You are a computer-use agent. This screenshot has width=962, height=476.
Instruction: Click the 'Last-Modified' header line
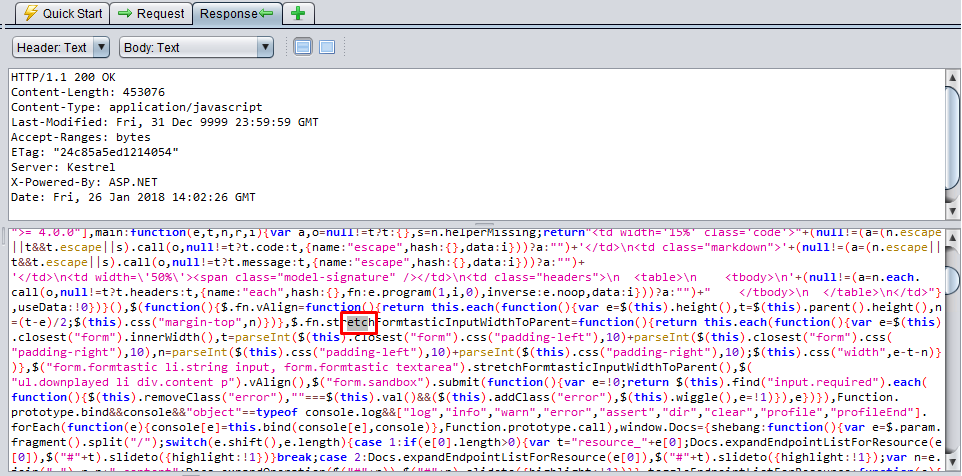pyautogui.click(x=164, y=122)
